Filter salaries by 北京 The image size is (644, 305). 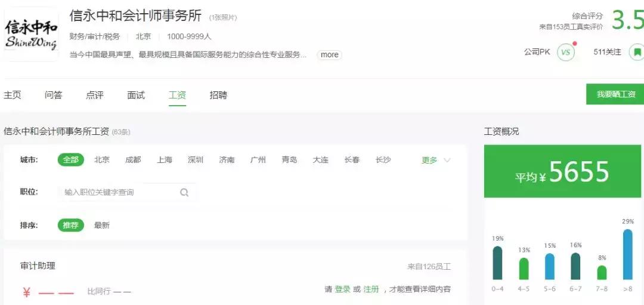[x=102, y=160]
